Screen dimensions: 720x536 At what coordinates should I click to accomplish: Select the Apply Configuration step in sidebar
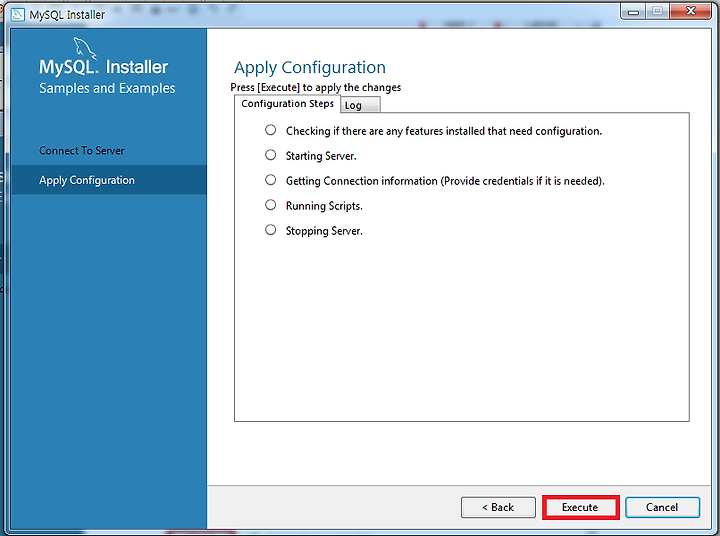(x=109, y=180)
